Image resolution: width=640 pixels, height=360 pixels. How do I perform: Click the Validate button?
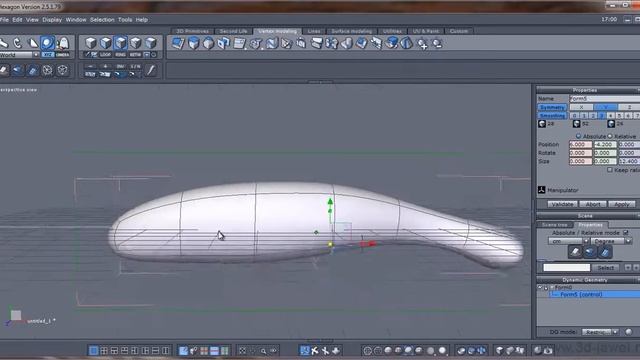(562, 204)
